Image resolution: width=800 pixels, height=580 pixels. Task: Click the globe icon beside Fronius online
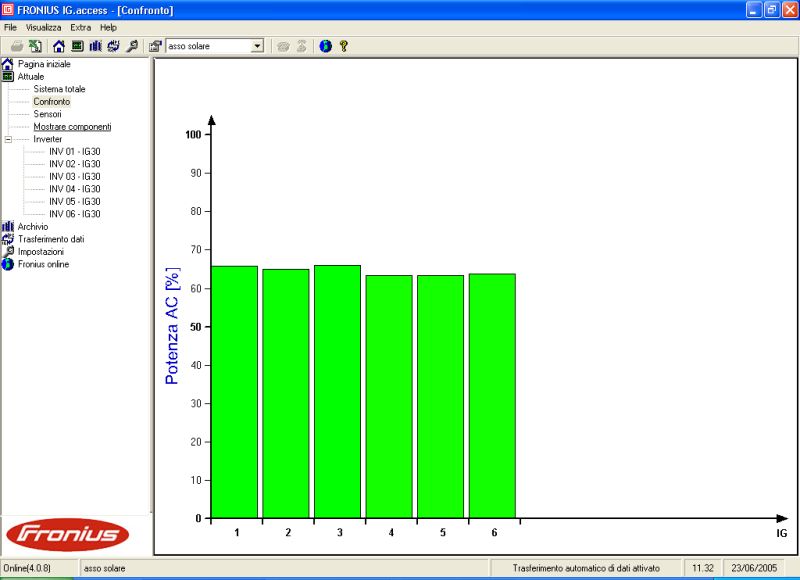click(8, 264)
